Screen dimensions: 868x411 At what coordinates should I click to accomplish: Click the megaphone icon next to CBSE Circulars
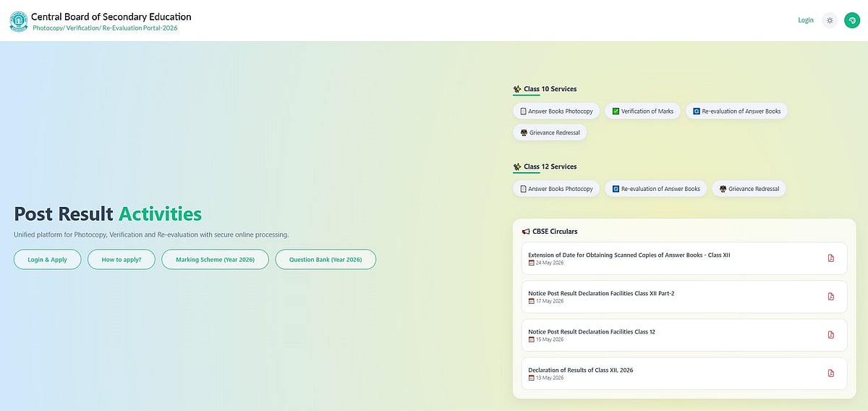click(x=526, y=232)
